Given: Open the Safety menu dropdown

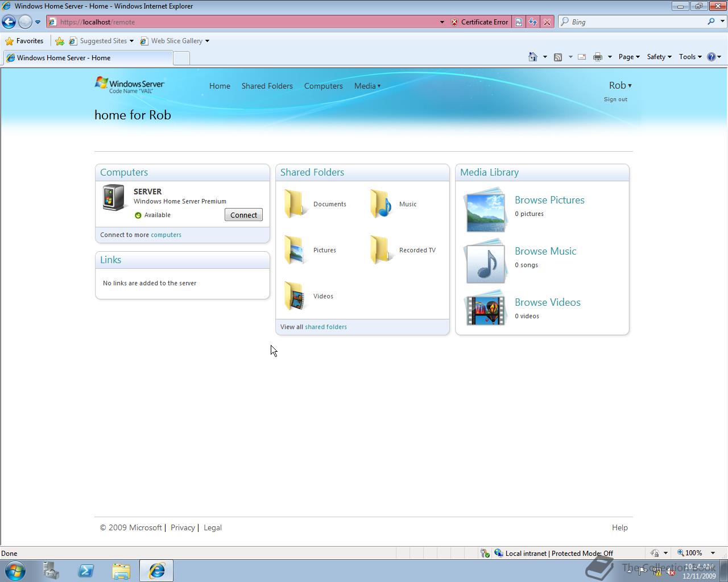Looking at the screenshot, I should [x=659, y=57].
